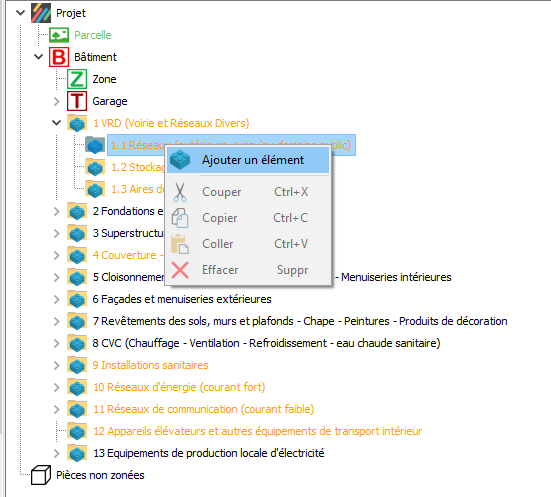551x497 pixels.
Task: Click the red T Garage icon
Action: point(77,101)
